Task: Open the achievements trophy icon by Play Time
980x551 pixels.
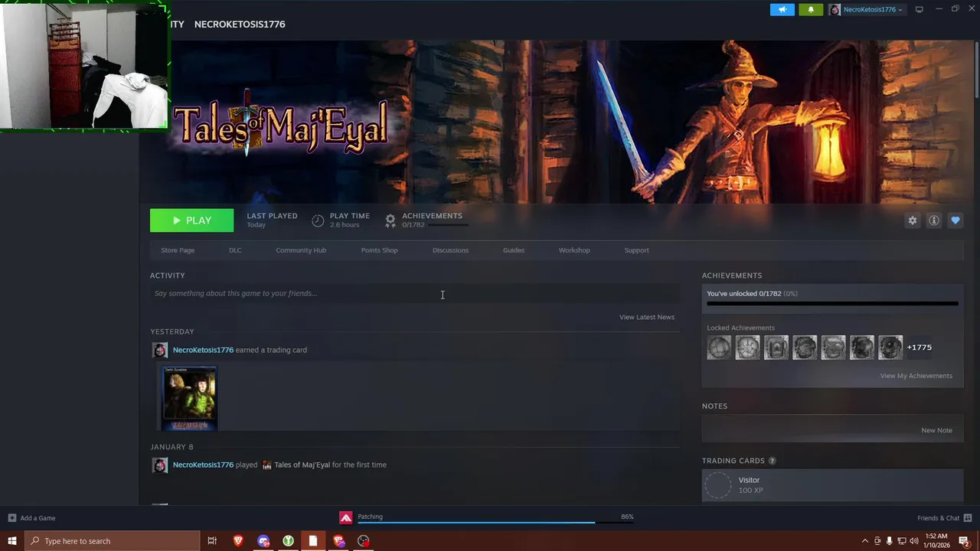Action: (390, 220)
